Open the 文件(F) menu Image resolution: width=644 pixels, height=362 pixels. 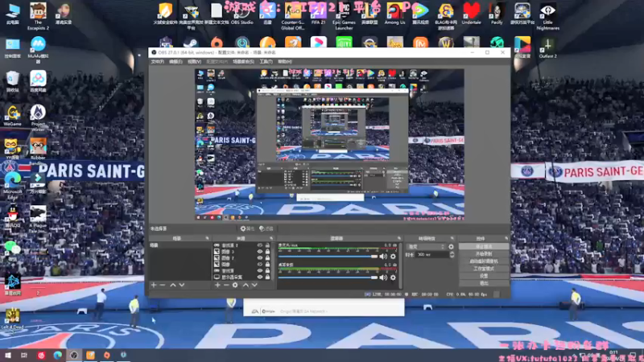tap(157, 62)
